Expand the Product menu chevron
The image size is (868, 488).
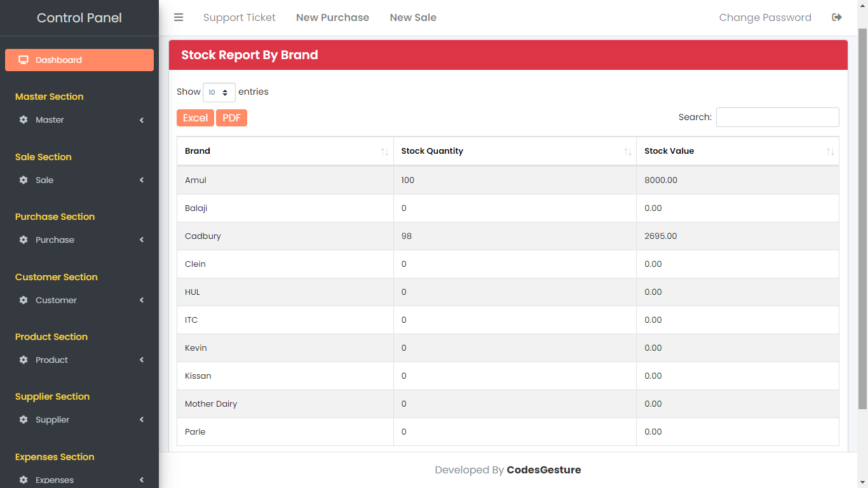[142, 360]
